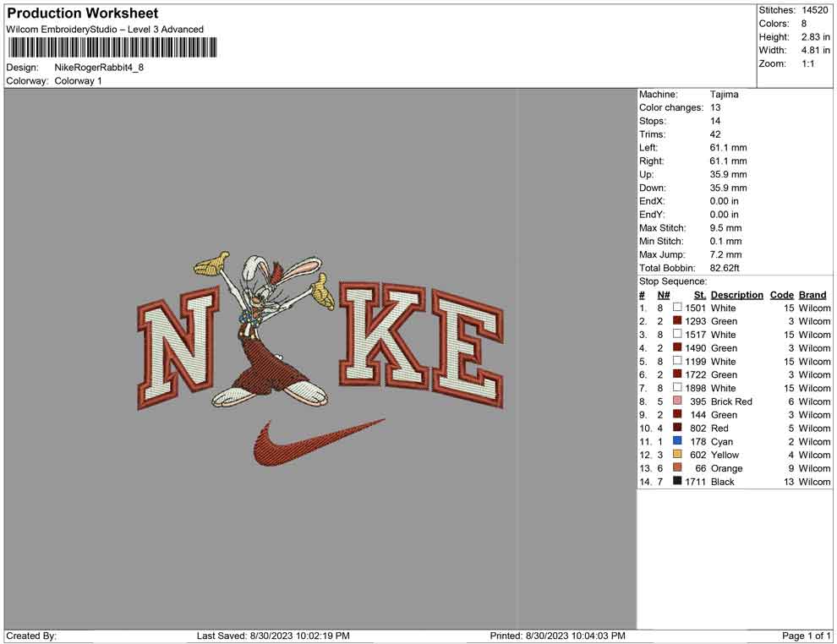Click the Brick Red description text
Image resolution: width=837 pixels, height=644 pixels.
(x=731, y=401)
